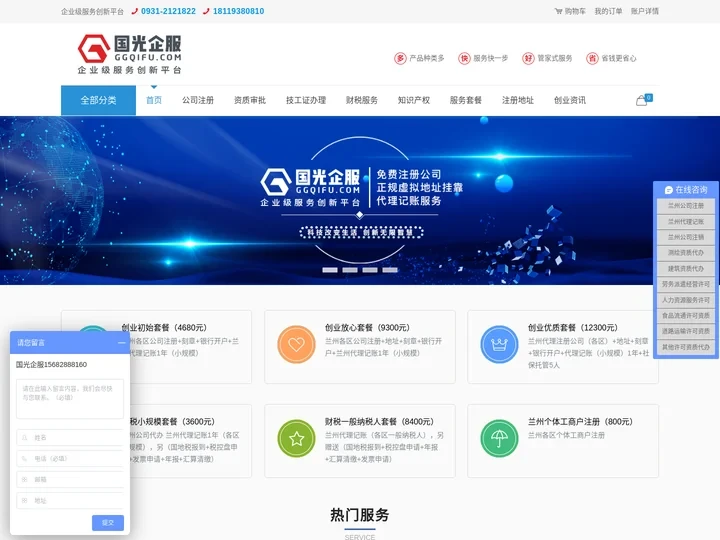Screen dimensions: 720x540
Task: Open 兰州个体工商户注册 (800元) title
Action: (580, 422)
